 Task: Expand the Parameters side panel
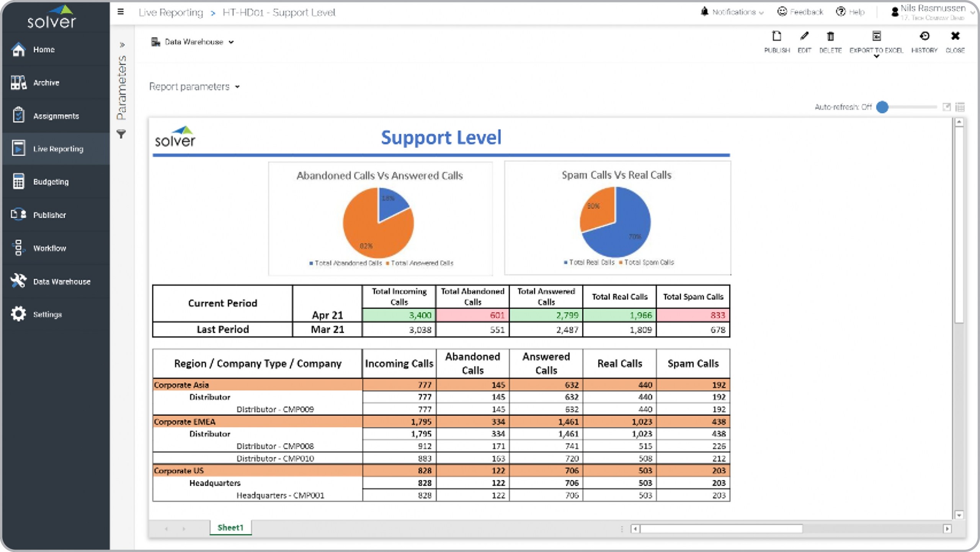122,45
